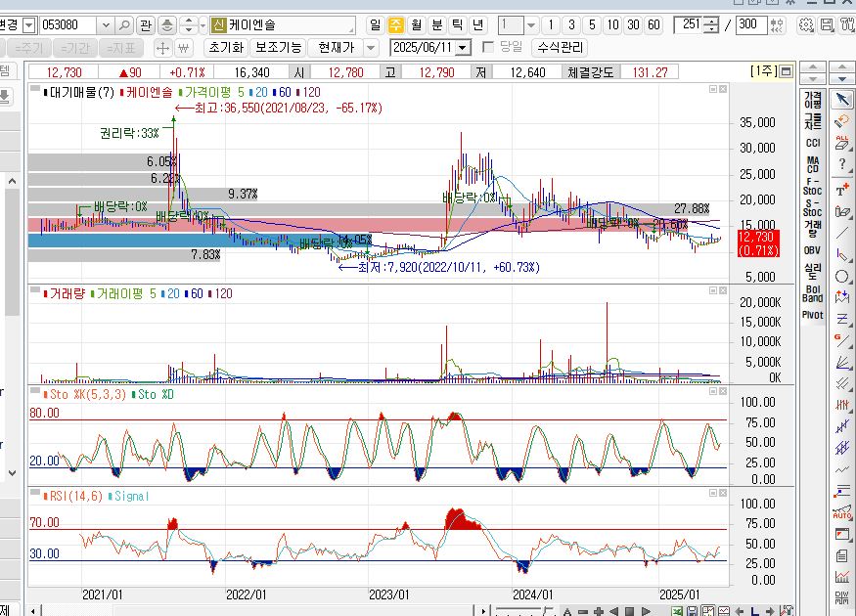Click the maximize 1주 chart pane icon
856x616 pixels.
[x=786, y=71]
